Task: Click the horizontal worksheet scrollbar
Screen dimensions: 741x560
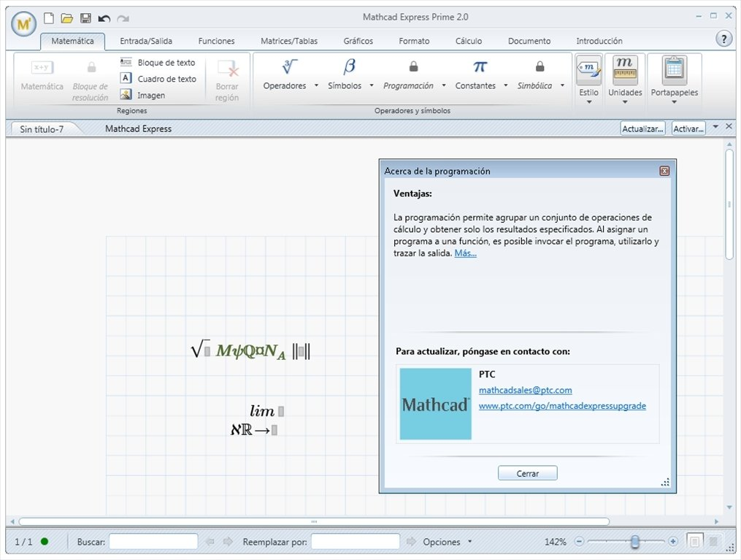Action: click(314, 521)
